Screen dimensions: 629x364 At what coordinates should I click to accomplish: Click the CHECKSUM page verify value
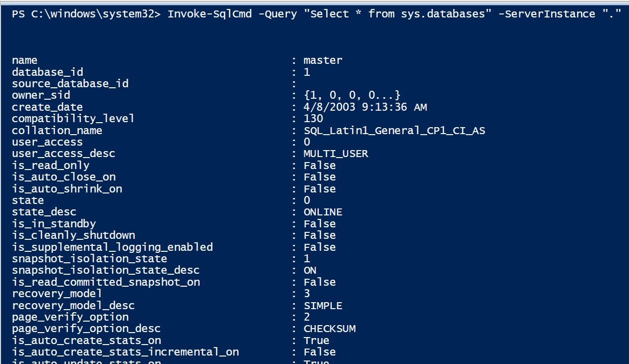pos(330,329)
